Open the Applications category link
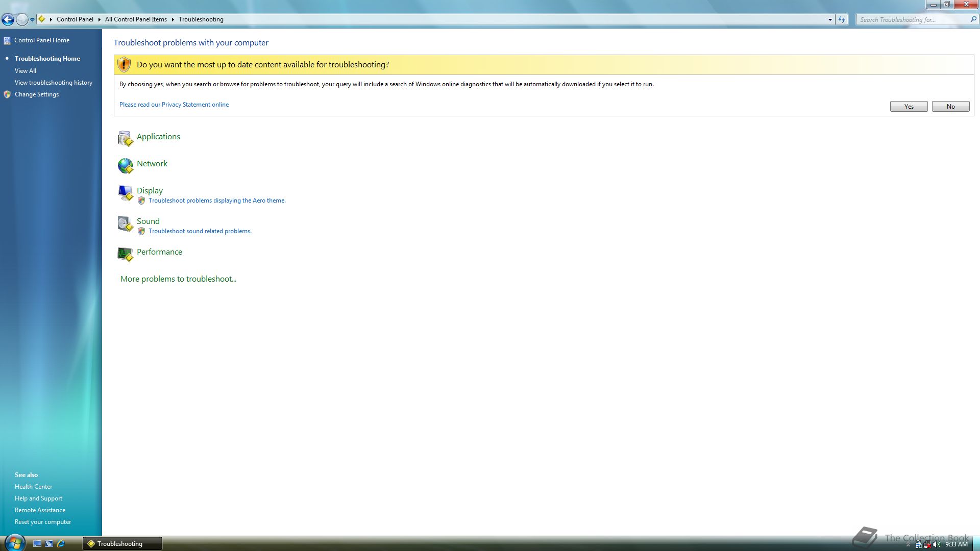 [x=158, y=137]
